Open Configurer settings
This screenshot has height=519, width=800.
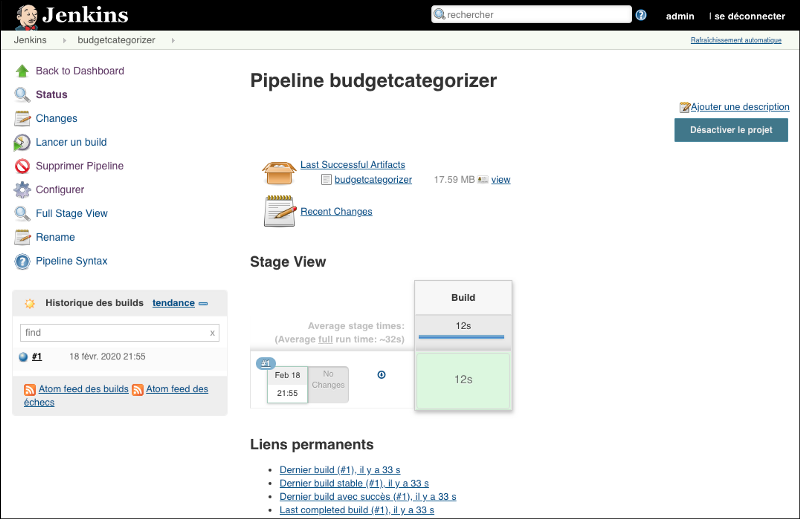60,190
